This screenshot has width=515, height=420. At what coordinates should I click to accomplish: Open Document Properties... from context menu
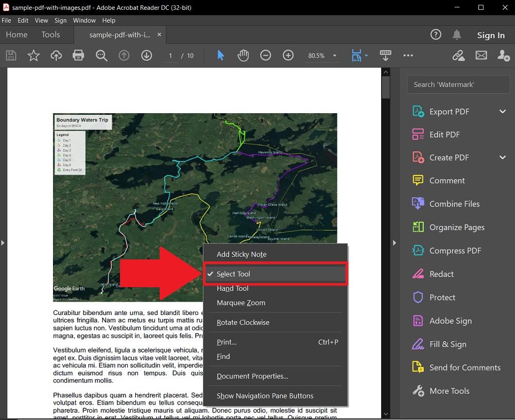tap(275, 376)
